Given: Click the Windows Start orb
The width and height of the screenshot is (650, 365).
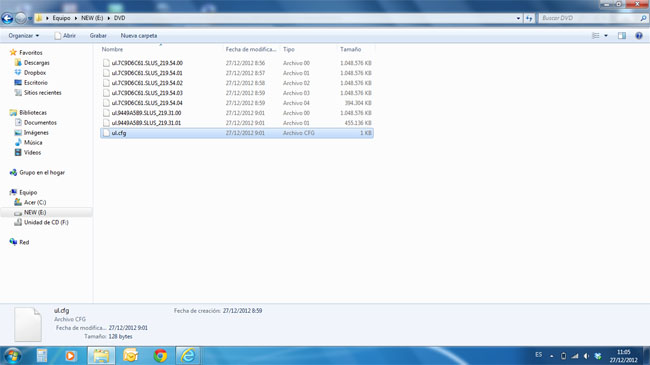Looking at the screenshot, I should coord(12,356).
